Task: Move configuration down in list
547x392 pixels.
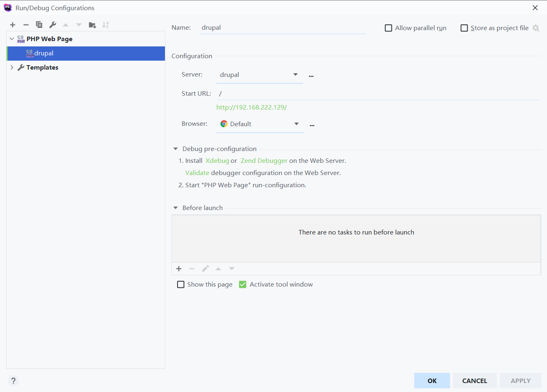Action: click(x=79, y=25)
